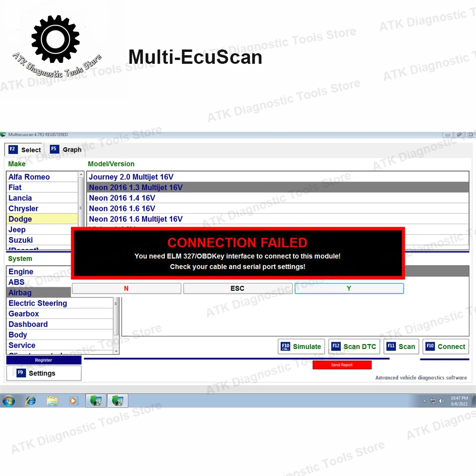The width and height of the screenshot is (476, 476).
Task: Select Fiat in Make list
Action: pos(42,187)
